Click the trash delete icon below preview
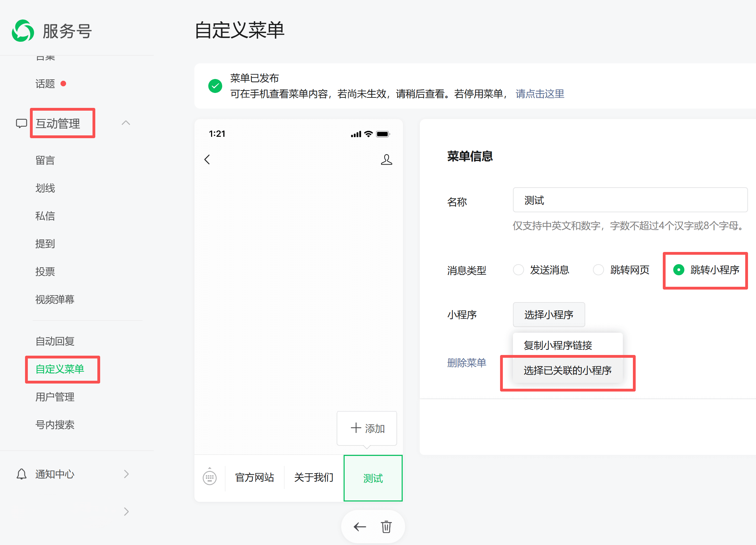This screenshot has width=756, height=545. pos(386,527)
